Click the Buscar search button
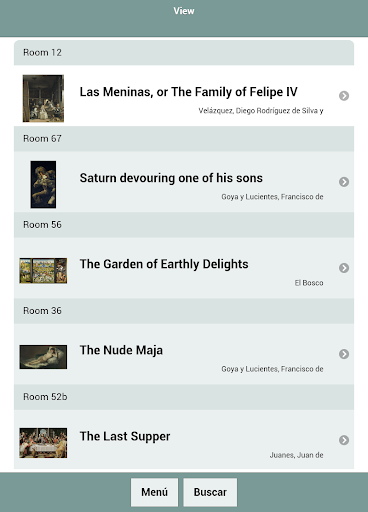 (210, 492)
